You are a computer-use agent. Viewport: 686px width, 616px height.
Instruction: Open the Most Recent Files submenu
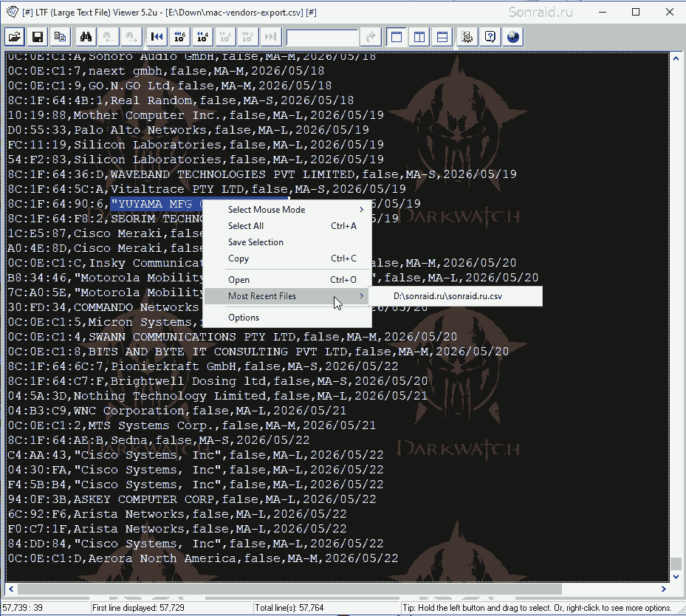pyautogui.click(x=287, y=295)
